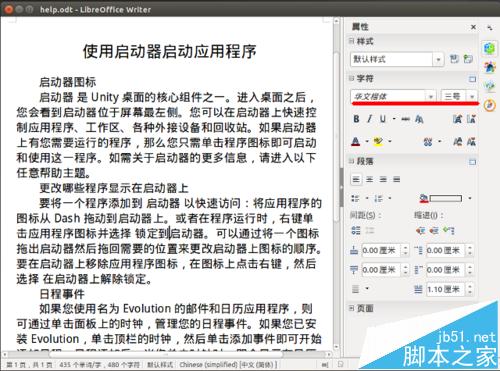
Task: Apply the yellow highlighting color icon
Action: tap(378, 142)
